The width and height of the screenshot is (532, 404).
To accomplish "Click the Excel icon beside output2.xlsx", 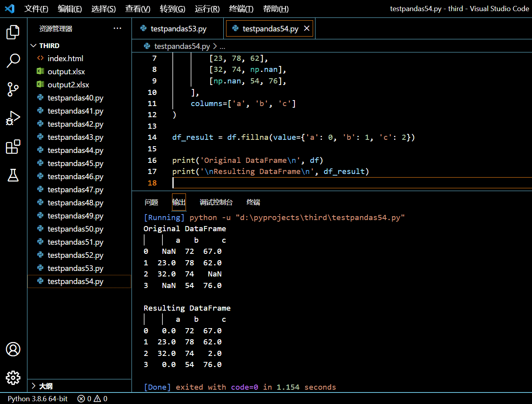I will tap(40, 85).
